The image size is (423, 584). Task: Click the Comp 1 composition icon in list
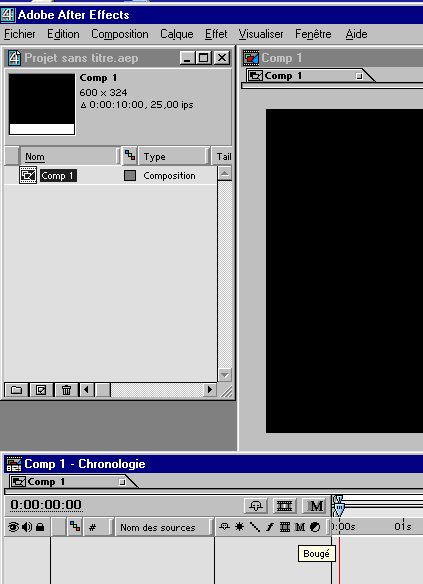(x=28, y=175)
